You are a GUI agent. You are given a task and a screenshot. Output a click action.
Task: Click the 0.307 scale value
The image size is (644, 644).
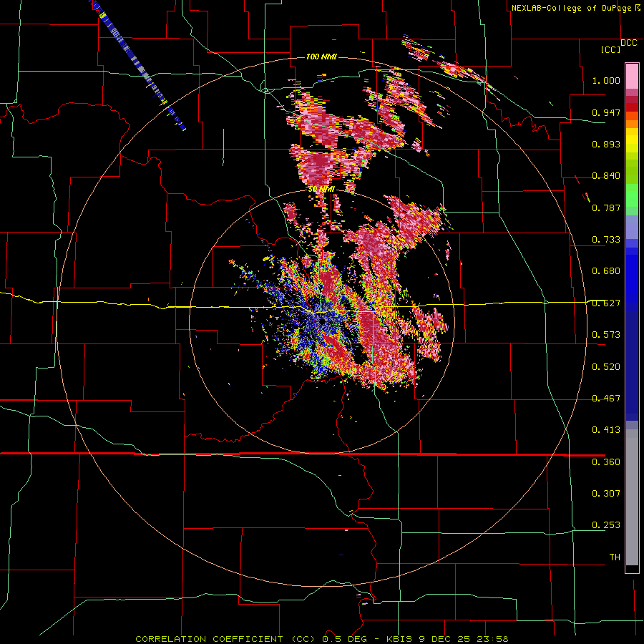tap(606, 494)
